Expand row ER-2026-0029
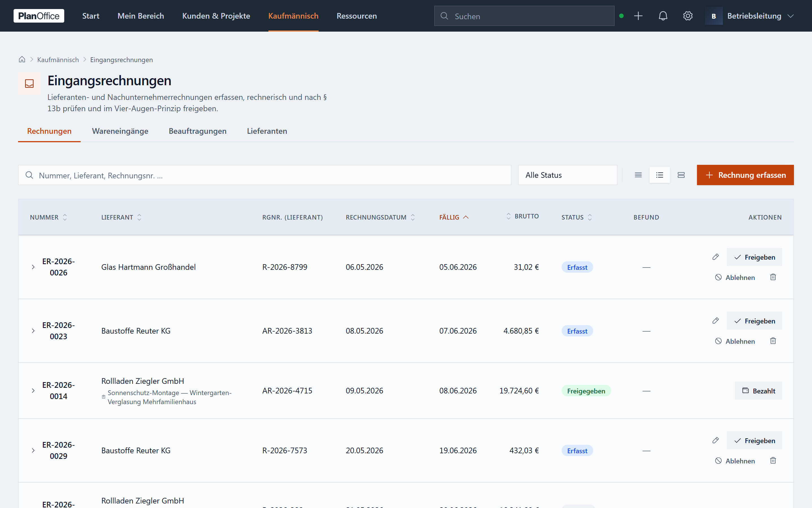The image size is (812, 508). click(x=33, y=450)
